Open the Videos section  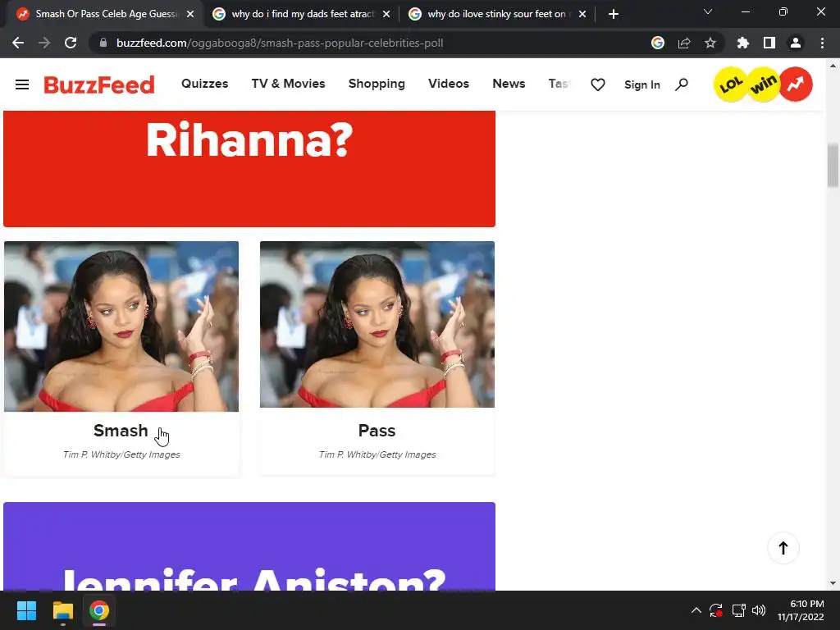pos(449,84)
